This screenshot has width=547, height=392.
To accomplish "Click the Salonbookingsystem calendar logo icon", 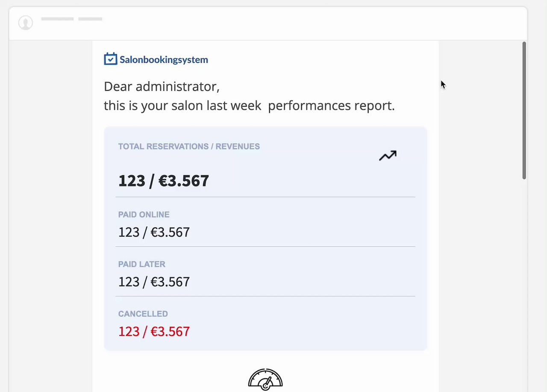I will click(110, 59).
